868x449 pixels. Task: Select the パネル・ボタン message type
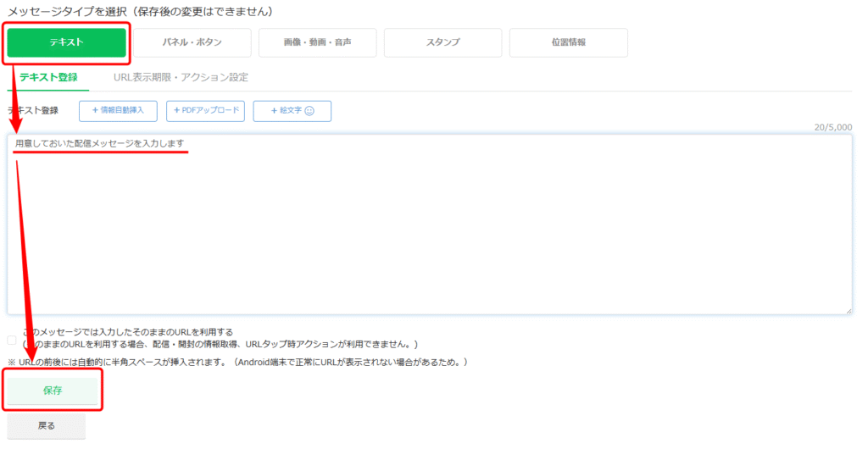(192, 42)
